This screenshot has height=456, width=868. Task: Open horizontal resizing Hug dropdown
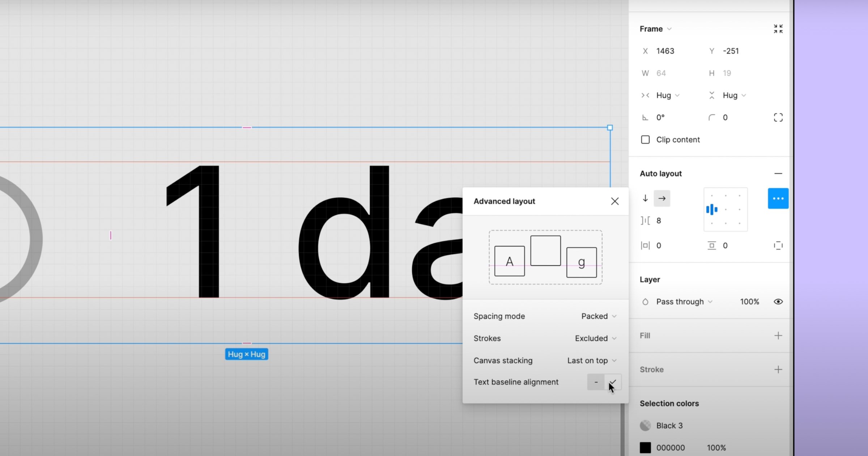click(668, 95)
